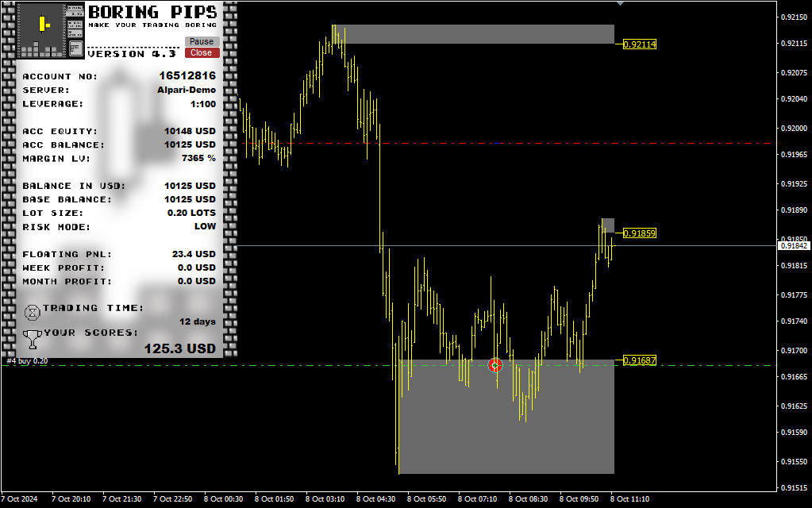The width and height of the screenshot is (812, 508).
Task: Click the small gray box near 0.91859
Action: click(608, 225)
